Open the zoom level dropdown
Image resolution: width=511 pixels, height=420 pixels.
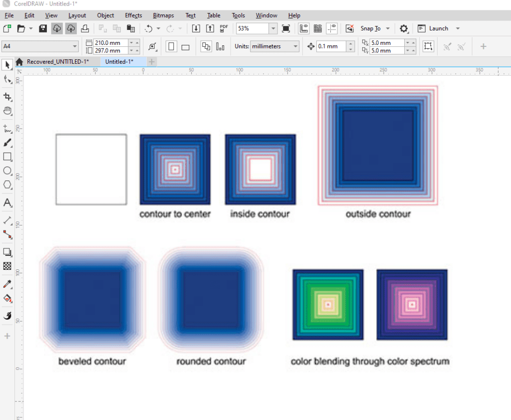[x=273, y=28]
